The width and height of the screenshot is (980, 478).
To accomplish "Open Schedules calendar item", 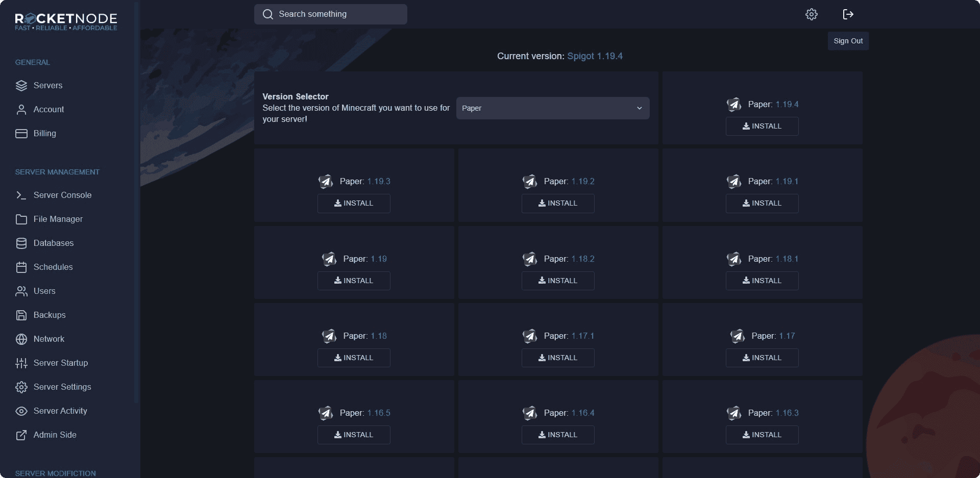I will 53,267.
